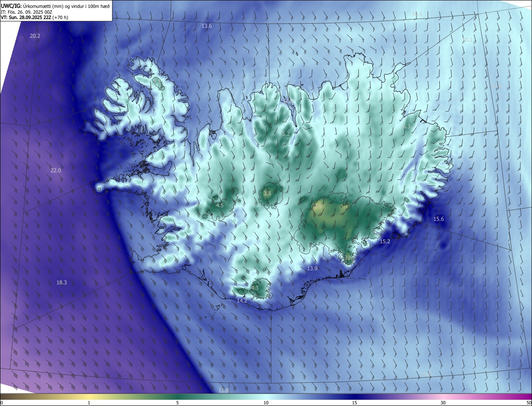The height and width of the screenshot is (406, 532).
Task: Select the 1 tick label on the legend
Action: [89, 403]
